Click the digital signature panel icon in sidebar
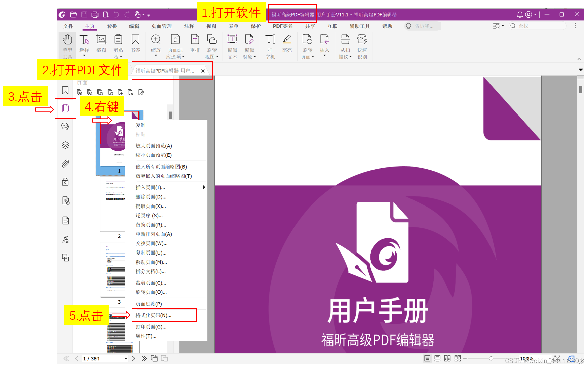588x367 pixels. [x=65, y=239]
